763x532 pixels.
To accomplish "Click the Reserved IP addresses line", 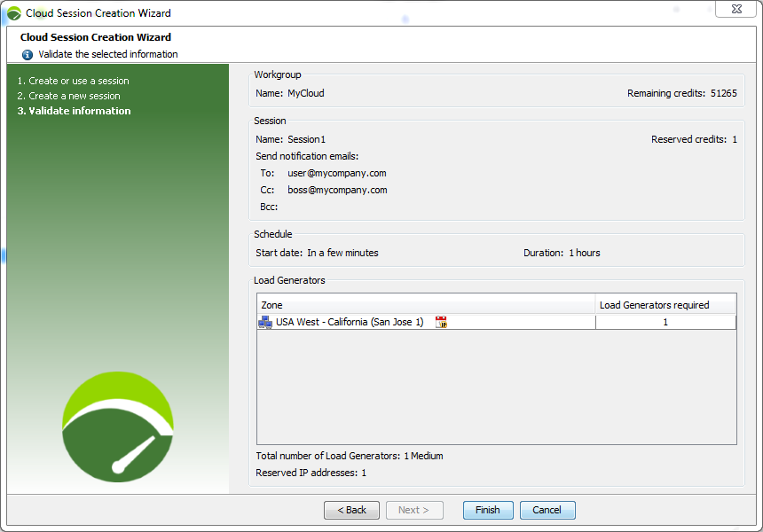I will 311,473.
